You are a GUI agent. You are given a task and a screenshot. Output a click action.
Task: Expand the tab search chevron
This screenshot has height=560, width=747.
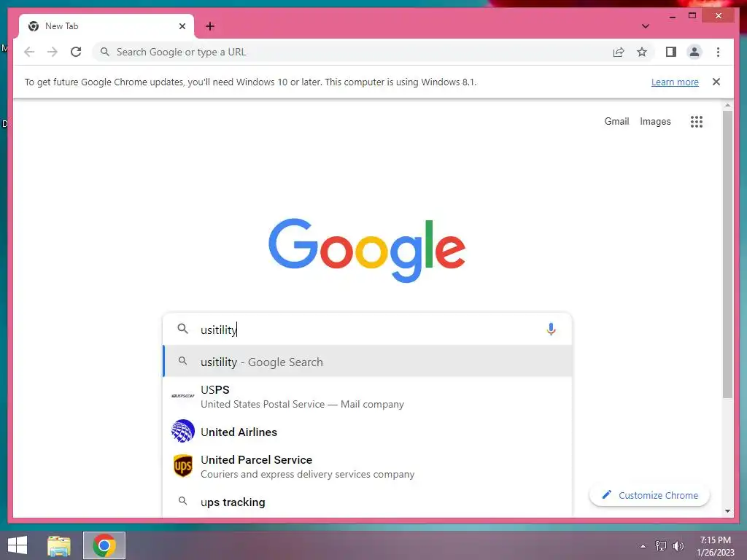[x=645, y=26]
